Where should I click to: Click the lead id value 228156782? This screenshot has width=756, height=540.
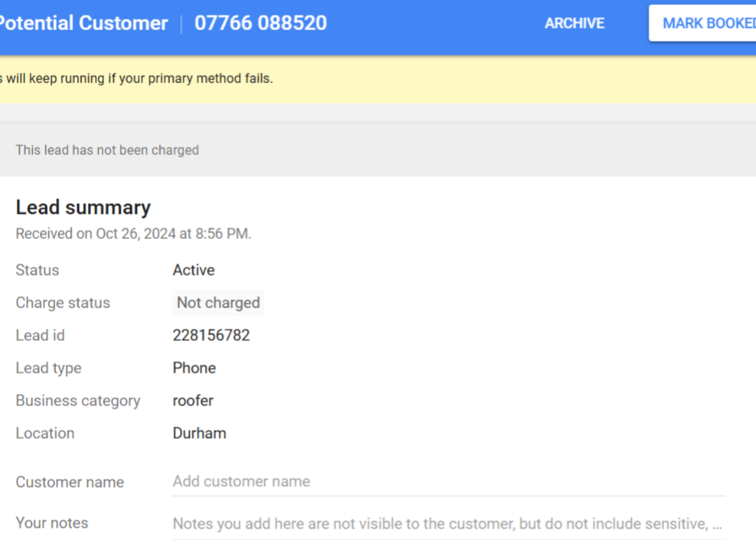(211, 335)
